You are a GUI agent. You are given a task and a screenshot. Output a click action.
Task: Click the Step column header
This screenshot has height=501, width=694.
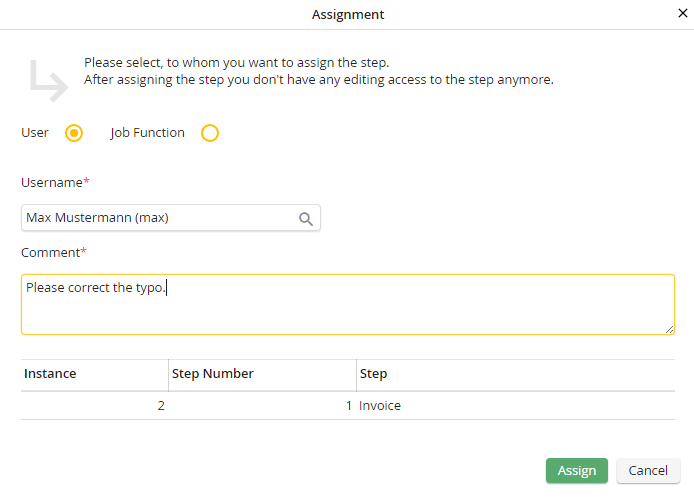[516, 374]
